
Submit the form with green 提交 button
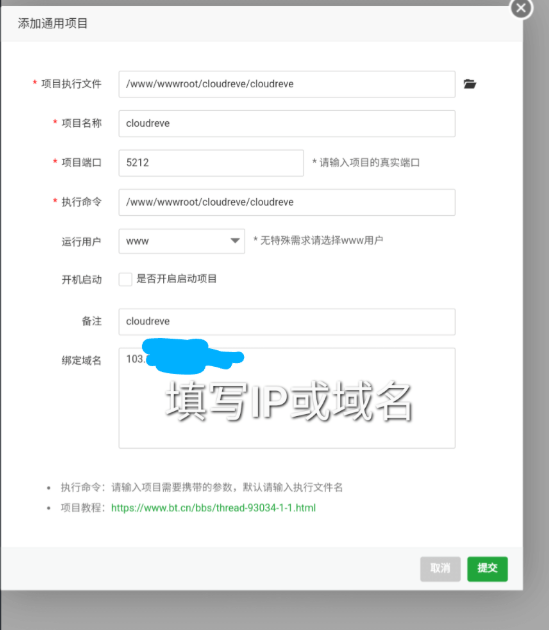tap(487, 569)
